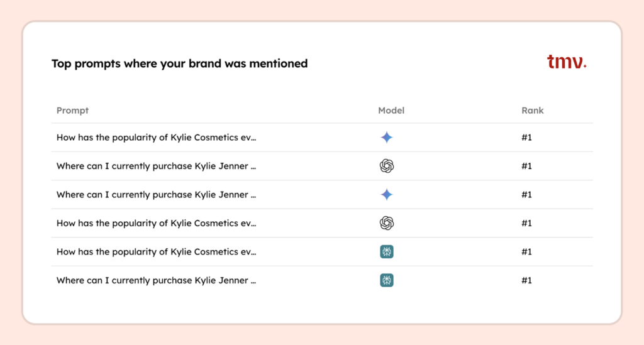The height and width of the screenshot is (345, 644).
Task: Click the #1 rank in the third row
Action: tap(526, 195)
